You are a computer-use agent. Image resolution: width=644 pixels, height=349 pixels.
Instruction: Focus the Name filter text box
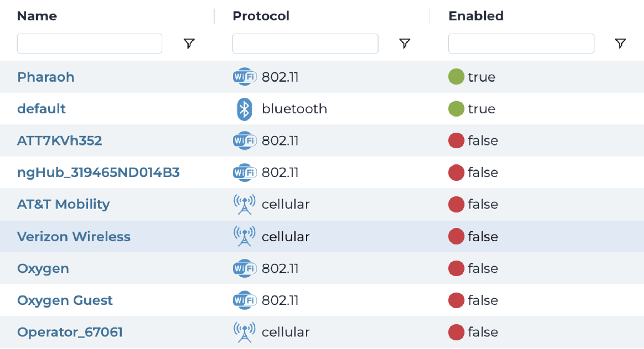pos(89,43)
